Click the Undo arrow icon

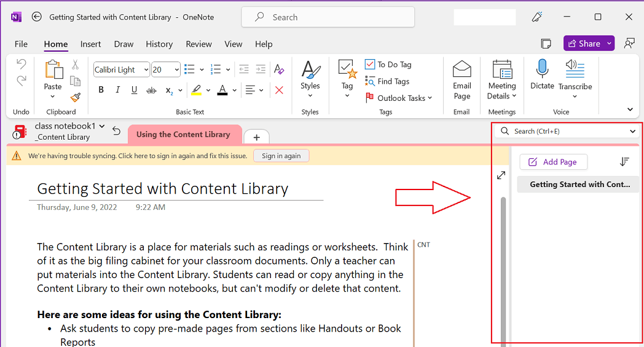(x=22, y=64)
